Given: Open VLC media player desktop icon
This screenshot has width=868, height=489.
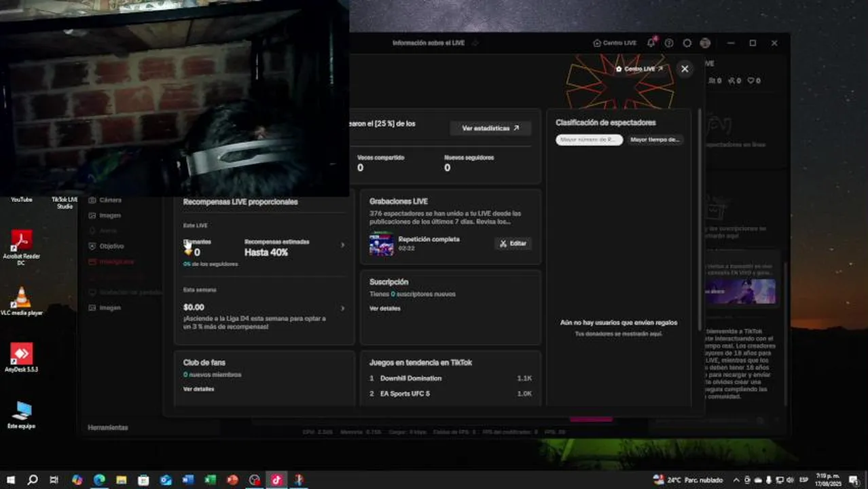Looking at the screenshot, I should pos(21,301).
